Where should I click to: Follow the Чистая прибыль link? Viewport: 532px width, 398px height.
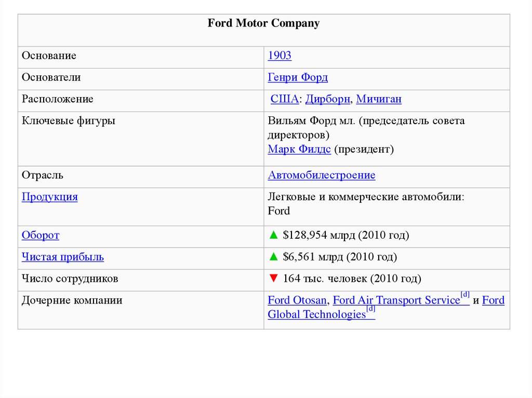(x=63, y=257)
